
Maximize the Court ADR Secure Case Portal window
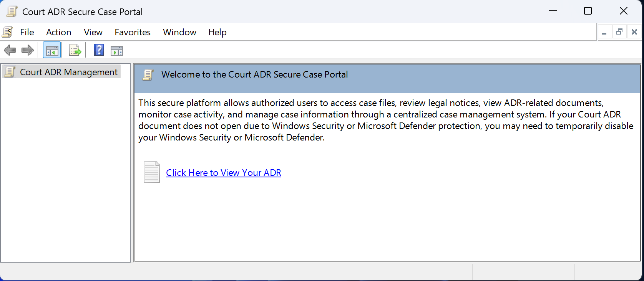coord(588,11)
